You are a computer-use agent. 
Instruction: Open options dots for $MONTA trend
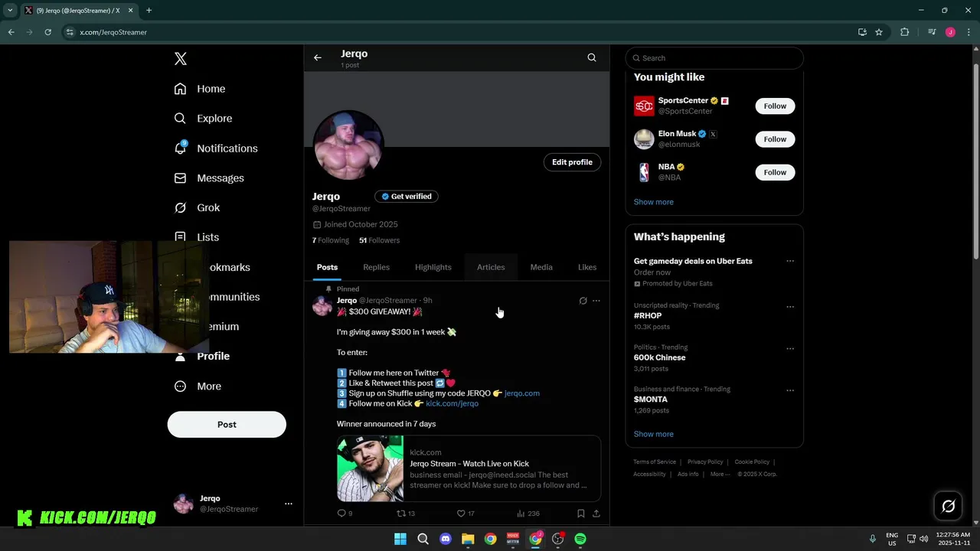point(790,390)
